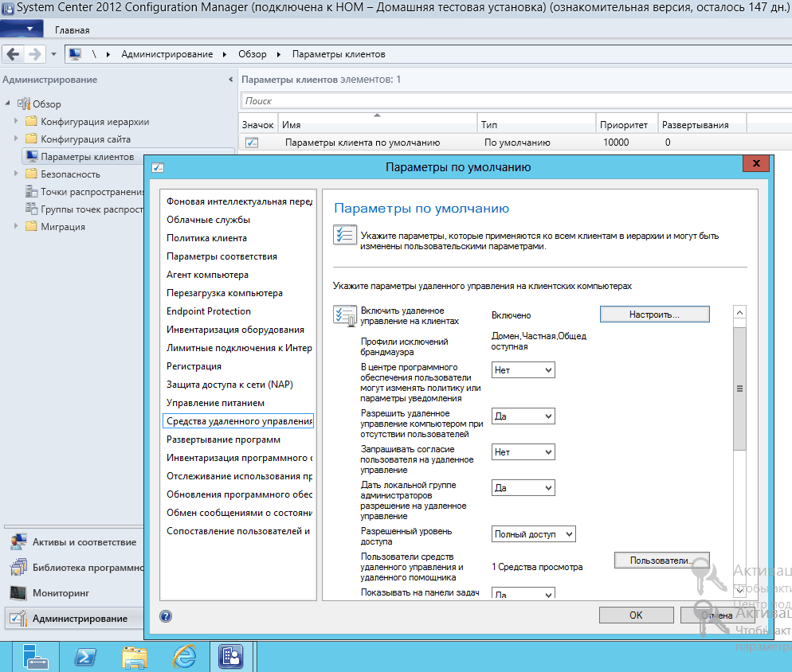Select Обзор in the breadcrumb path
The width and height of the screenshot is (792, 672).
253,54
